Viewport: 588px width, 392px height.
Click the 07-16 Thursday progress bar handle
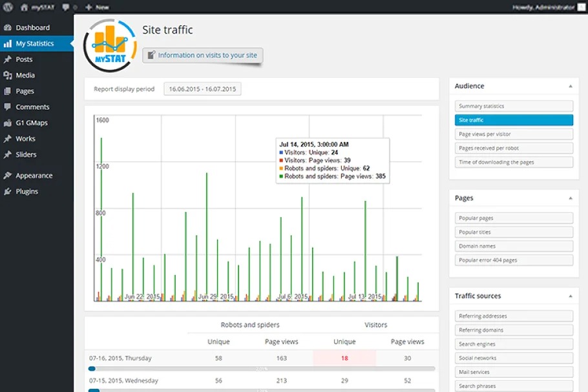coord(92,369)
